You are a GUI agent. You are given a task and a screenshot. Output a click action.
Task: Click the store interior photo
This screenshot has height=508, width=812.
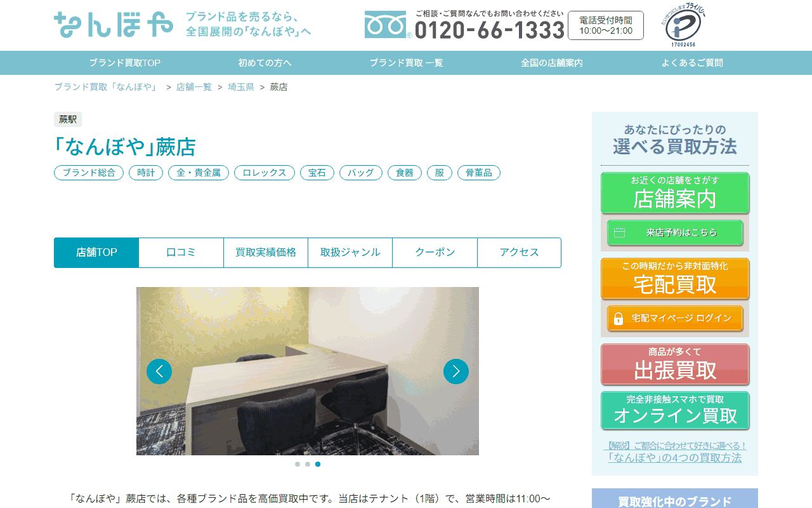(x=308, y=371)
